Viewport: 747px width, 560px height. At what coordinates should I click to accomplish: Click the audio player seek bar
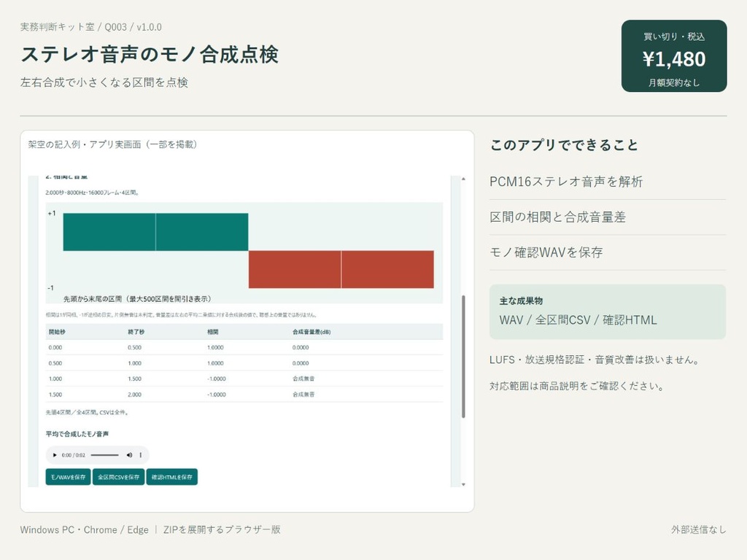pyautogui.click(x=105, y=455)
